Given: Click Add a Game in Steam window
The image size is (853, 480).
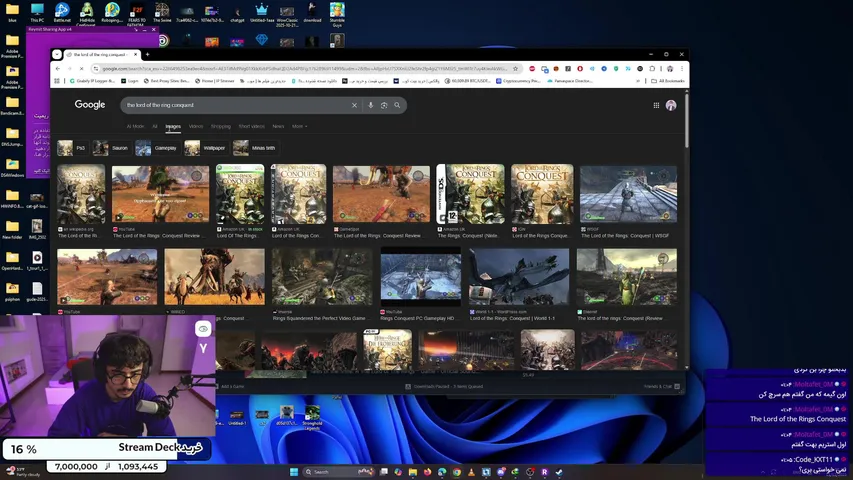Looking at the screenshot, I should point(230,386).
